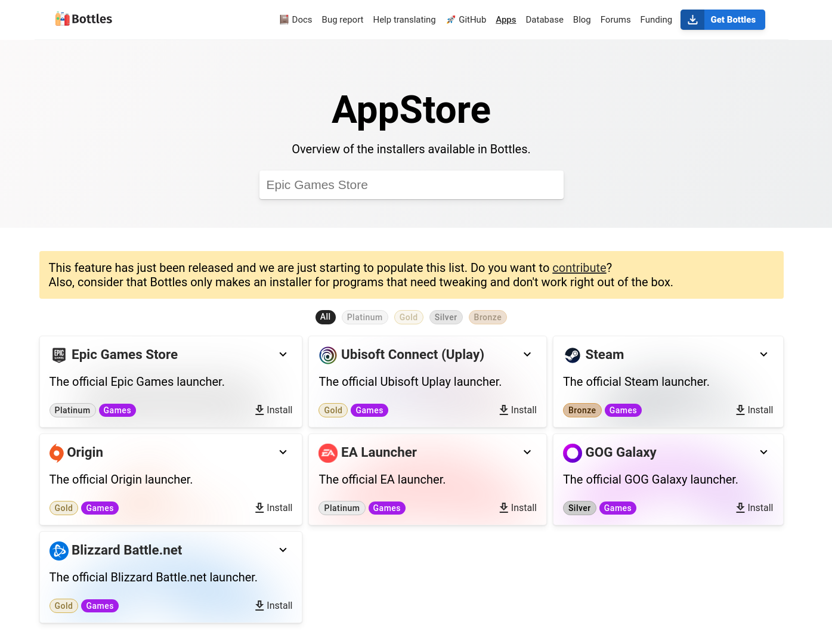This screenshot has height=644, width=832.
Task: Click the Epic Games Store search field
Action: 411,185
